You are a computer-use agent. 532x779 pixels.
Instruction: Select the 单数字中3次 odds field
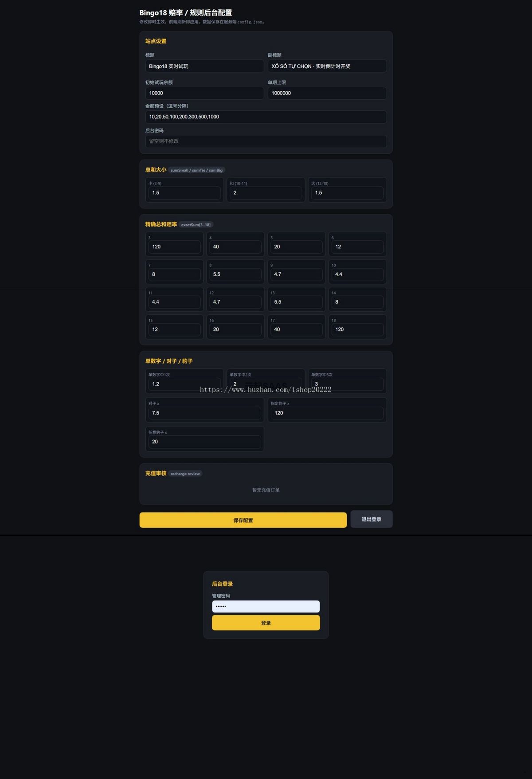point(347,384)
